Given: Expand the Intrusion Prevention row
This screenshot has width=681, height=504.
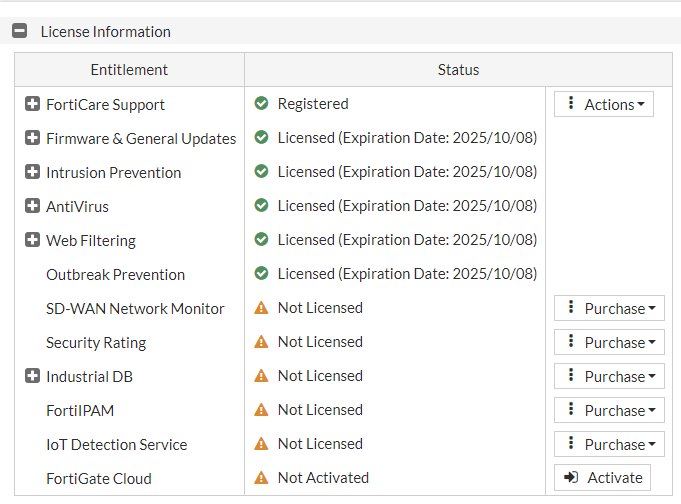Looking at the screenshot, I should coord(32,173).
